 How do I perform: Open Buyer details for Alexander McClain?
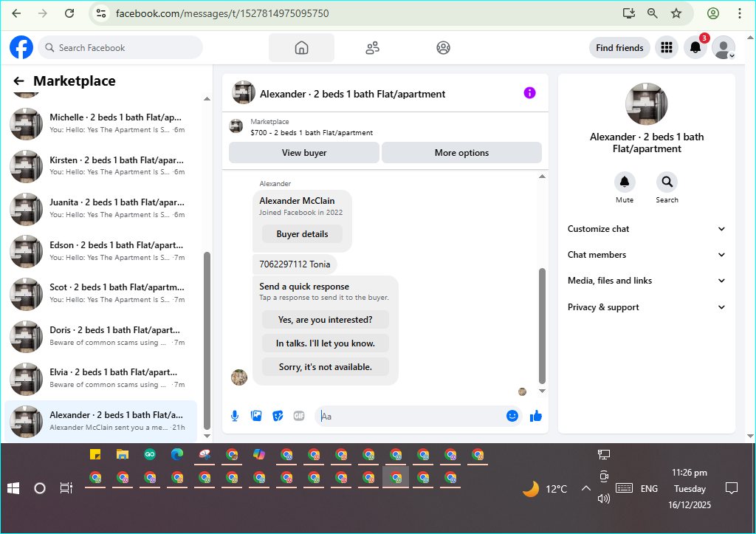[302, 234]
